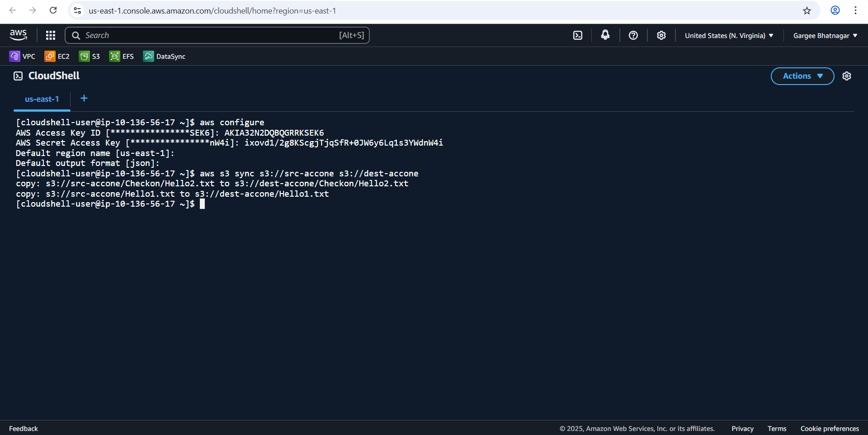Open the EC2 service shortcut
Image resolution: width=868 pixels, height=435 pixels.
point(57,57)
